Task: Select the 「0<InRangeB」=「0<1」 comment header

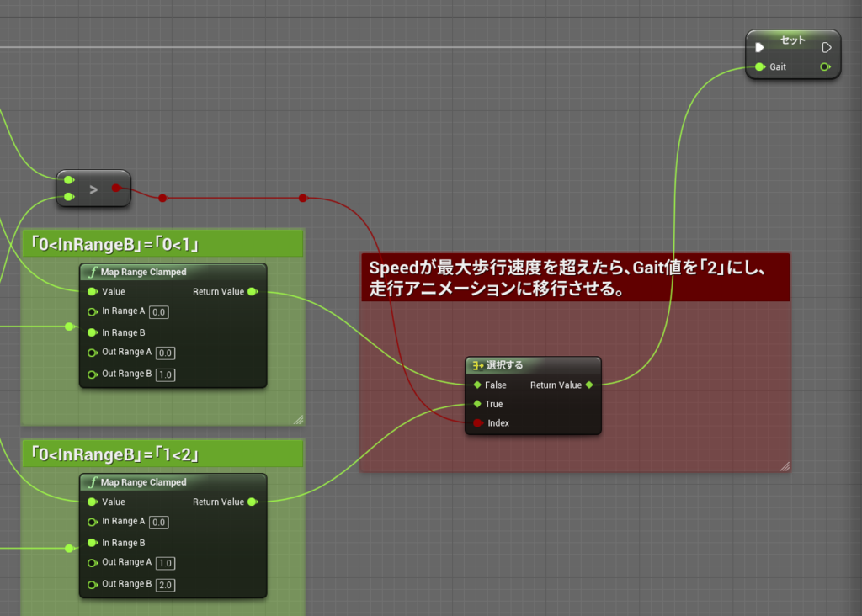Action: (x=162, y=243)
